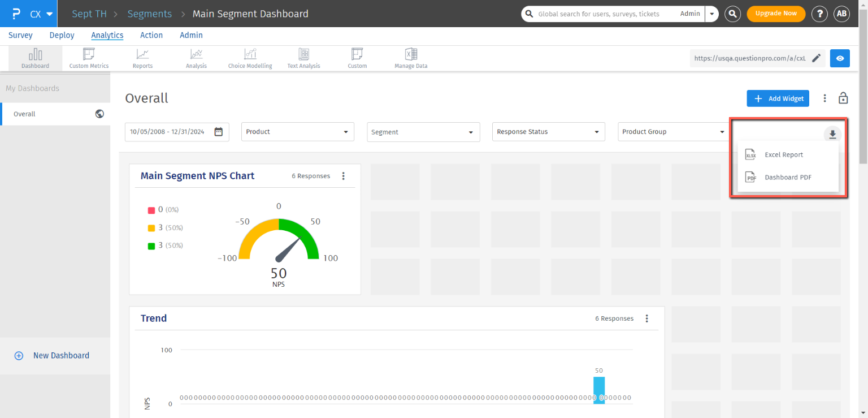The image size is (868, 418).
Task: Click the blue 50 bar in Trend chart
Action: click(x=599, y=390)
